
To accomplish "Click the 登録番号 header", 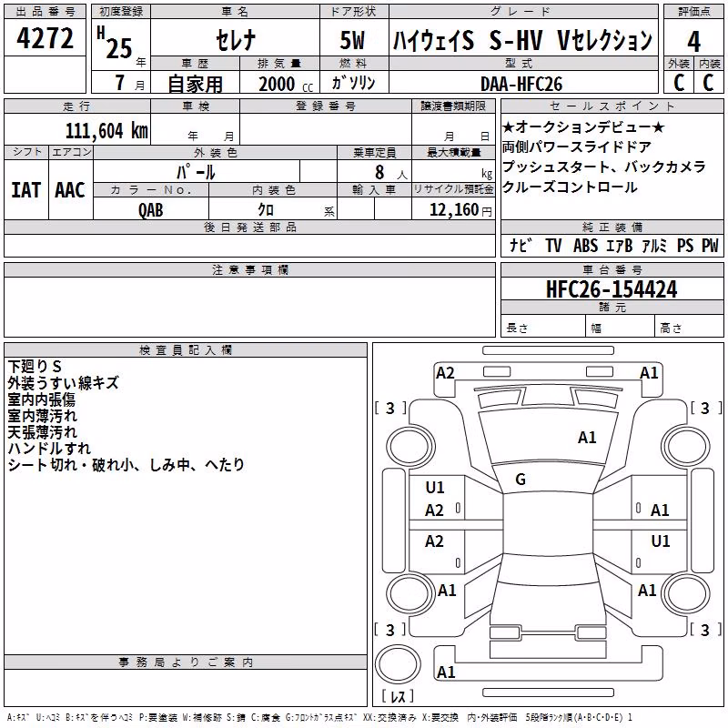I will tap(326, 106).
